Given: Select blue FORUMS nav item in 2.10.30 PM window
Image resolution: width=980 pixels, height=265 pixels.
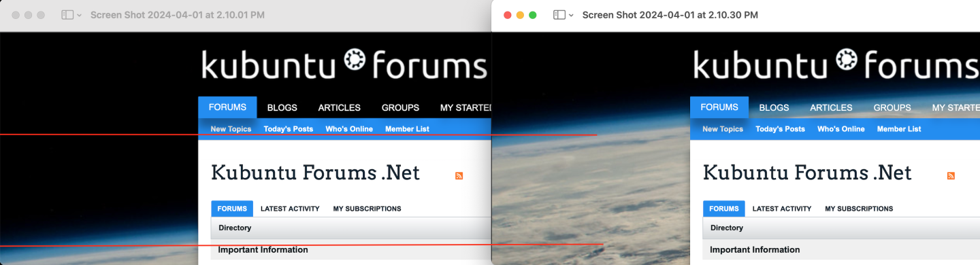Looking at the screenshot, I should (719, 107).
